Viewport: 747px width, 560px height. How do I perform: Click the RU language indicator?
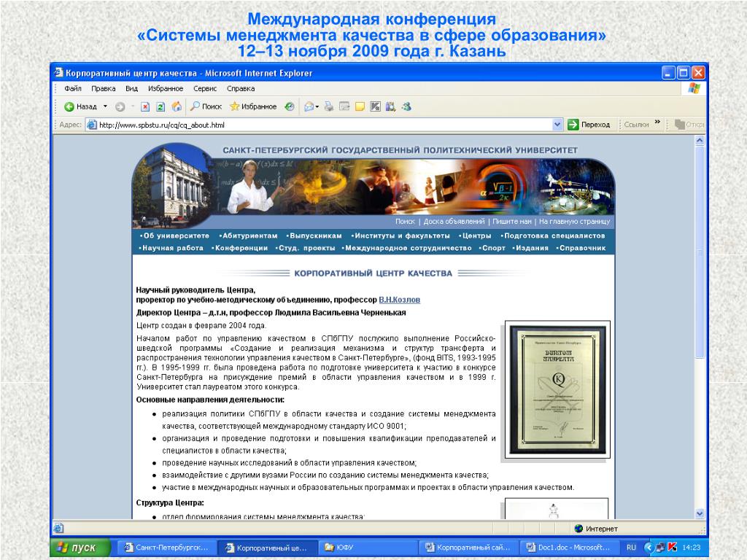[631, 548]
